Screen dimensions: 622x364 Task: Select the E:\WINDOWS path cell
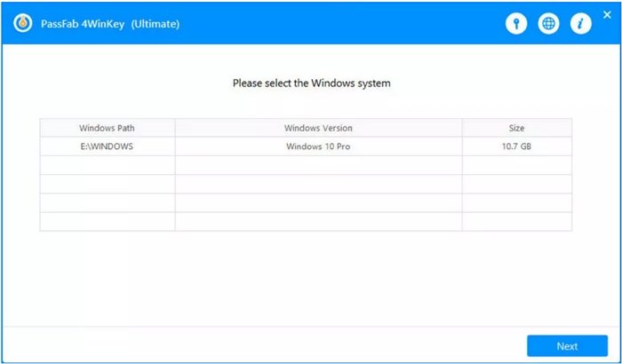(x=108, y=146)
